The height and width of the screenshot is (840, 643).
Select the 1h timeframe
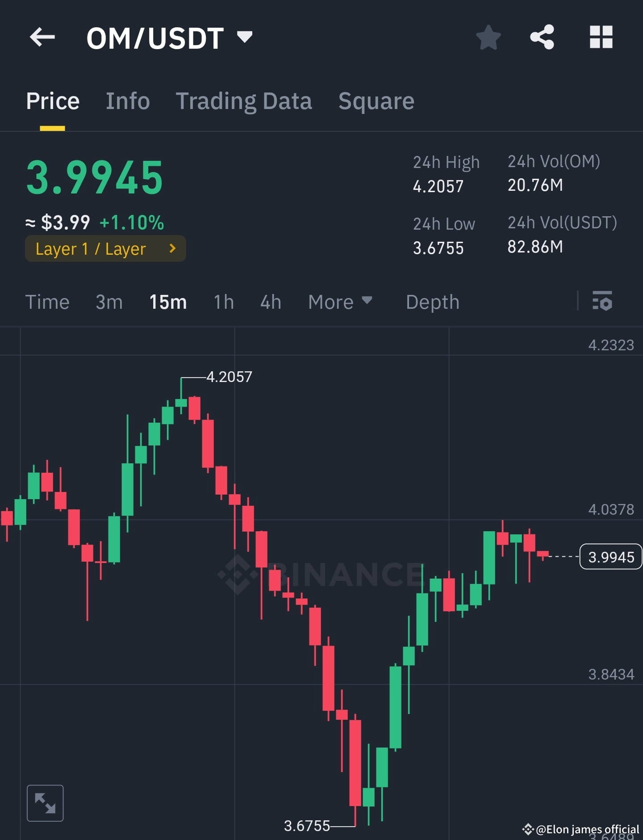tap(223, 302)
